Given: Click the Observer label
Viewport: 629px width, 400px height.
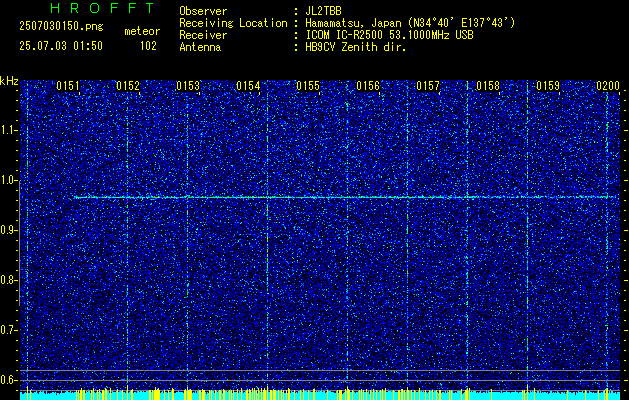Looking at the screenshot, I should click(203, 11).
